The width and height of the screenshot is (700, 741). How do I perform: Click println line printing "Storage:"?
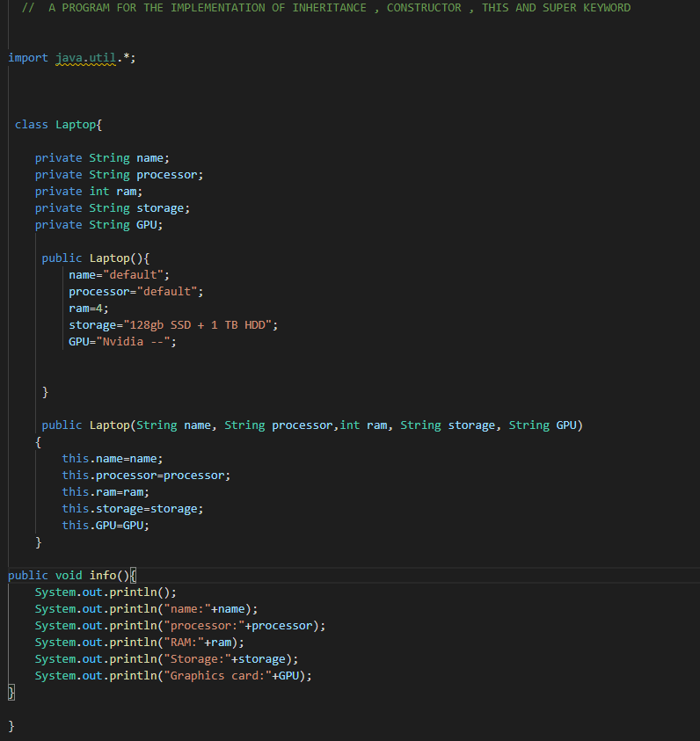click(x=166, y=659)
